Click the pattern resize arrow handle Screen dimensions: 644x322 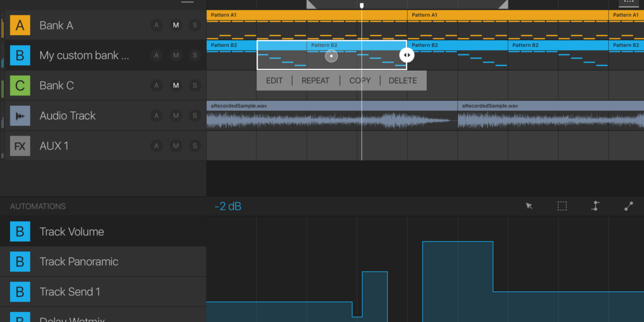click(x=407, y=55)
